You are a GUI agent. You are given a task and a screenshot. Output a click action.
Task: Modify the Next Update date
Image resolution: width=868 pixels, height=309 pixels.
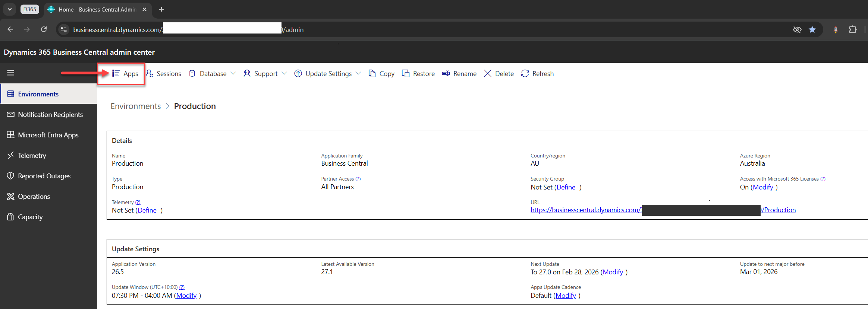(x=613, y=272)
